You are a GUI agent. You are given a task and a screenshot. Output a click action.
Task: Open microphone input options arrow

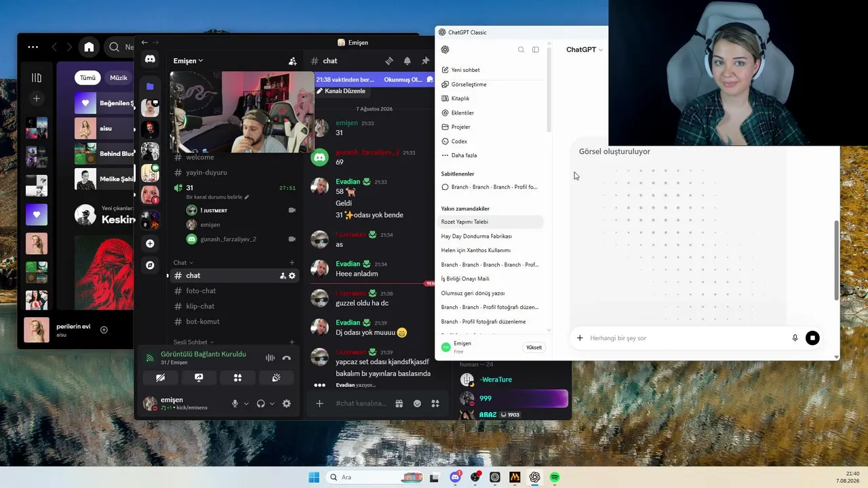tap(246, 404)
